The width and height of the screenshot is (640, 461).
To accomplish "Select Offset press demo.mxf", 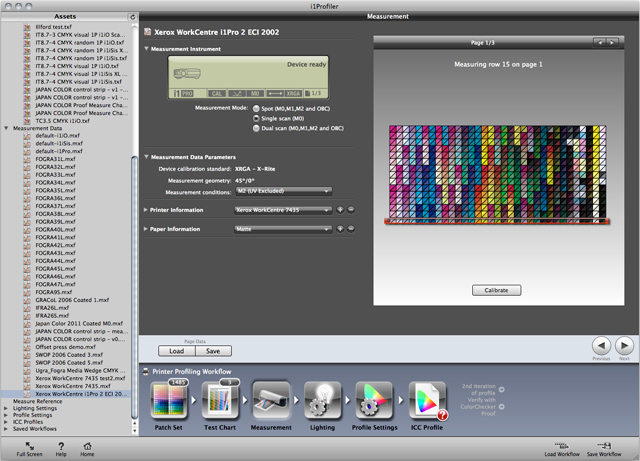I will (x=65, y=347).
